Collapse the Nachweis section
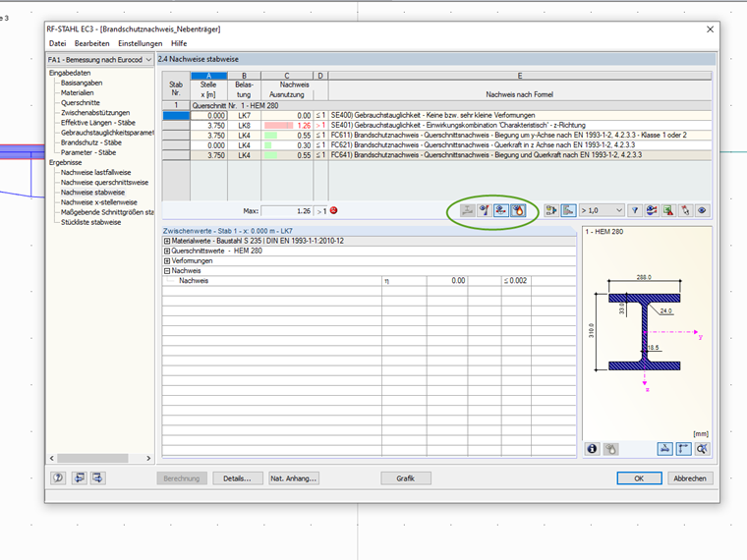The image size is (747, 560). coord(167,271)
